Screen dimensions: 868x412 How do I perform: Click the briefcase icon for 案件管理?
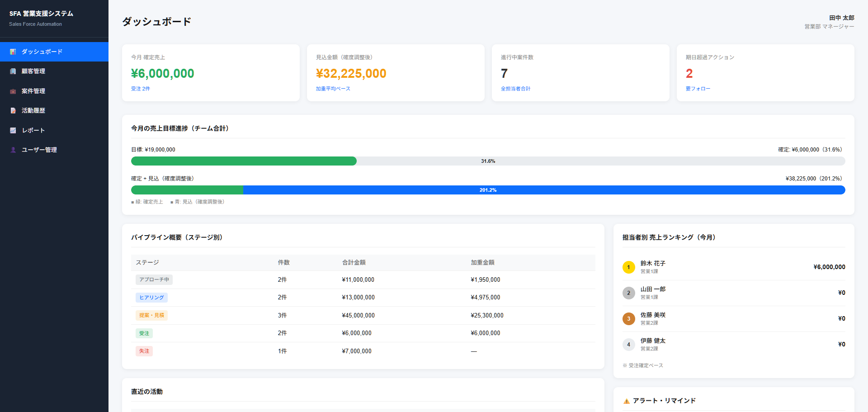coord(13,91)
